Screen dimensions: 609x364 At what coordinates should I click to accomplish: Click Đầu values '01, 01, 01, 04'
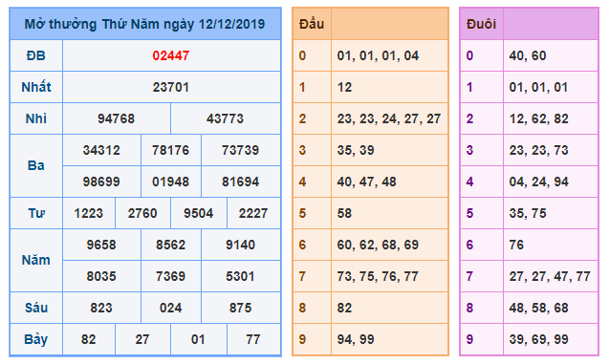click(378, 55)
